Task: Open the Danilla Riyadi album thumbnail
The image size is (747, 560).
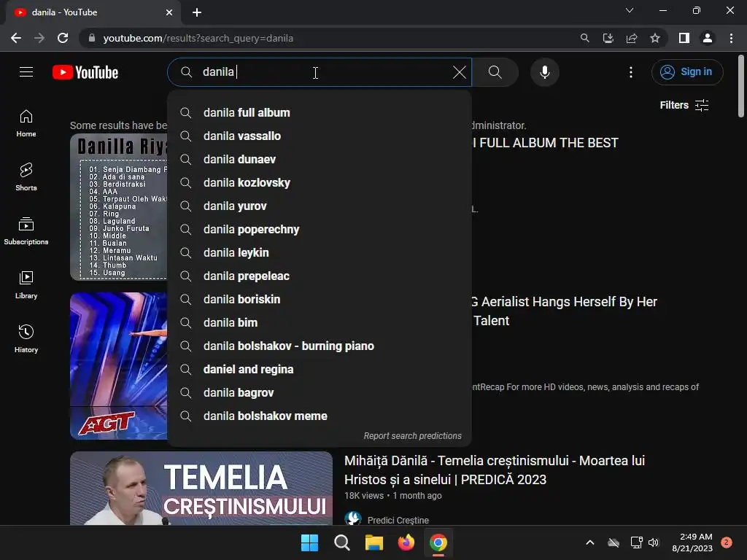Action: click(119, 206)
